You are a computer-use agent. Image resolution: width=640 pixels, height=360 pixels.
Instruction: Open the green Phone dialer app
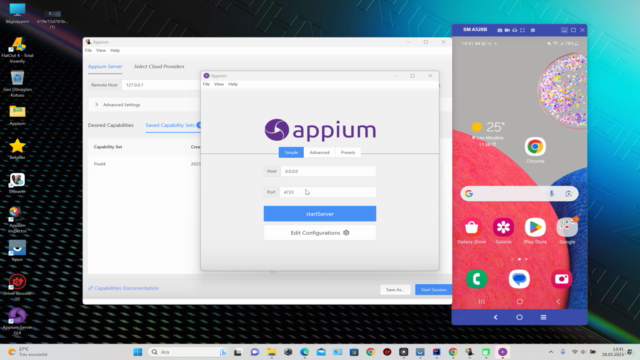click(x=477, y=279)
